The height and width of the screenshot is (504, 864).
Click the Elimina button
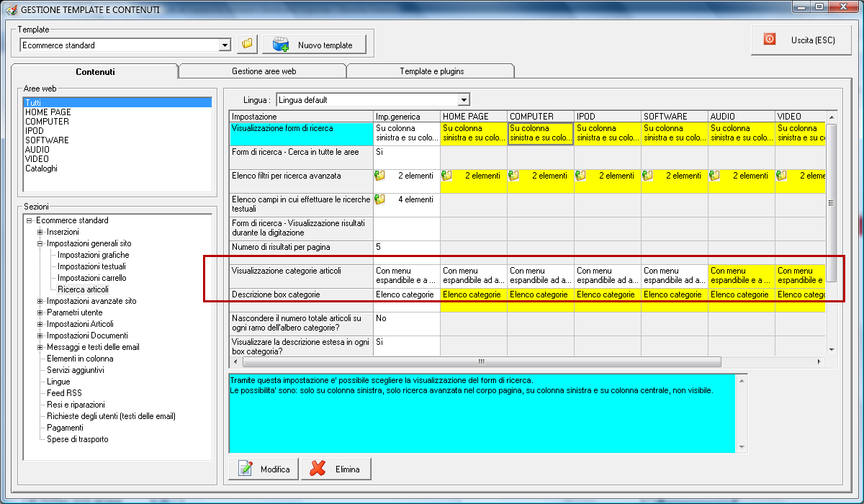(x=336, y=469)
